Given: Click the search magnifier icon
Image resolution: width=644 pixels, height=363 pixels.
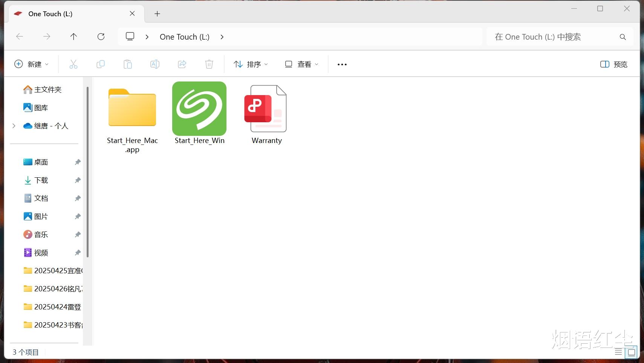Looking at the screenshot, I should coord(623,37).
